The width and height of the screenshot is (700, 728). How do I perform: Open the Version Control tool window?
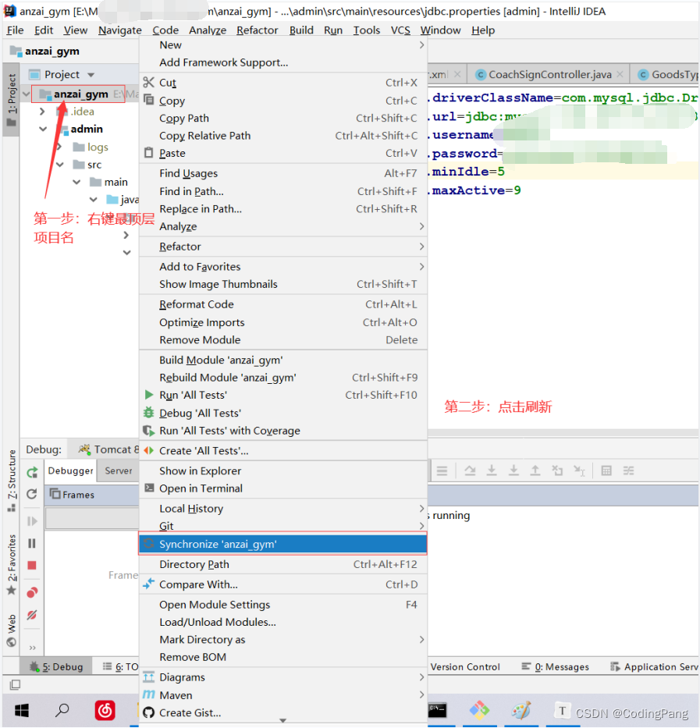[x=465, y=666]
